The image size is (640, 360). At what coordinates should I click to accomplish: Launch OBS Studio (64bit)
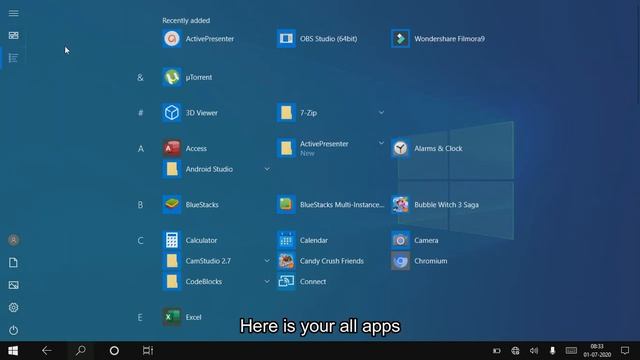pyautogui.click(x=318, y=39)
